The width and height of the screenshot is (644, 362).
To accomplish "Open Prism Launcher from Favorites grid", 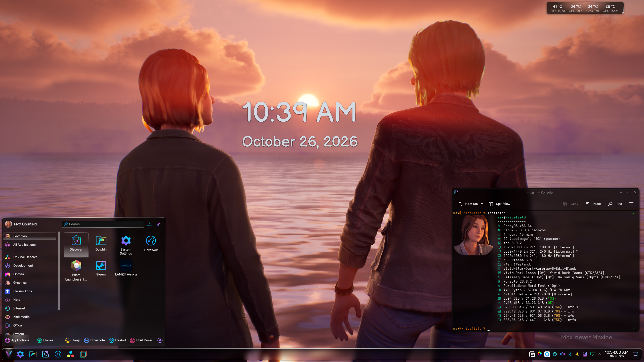I will (76, 270).
